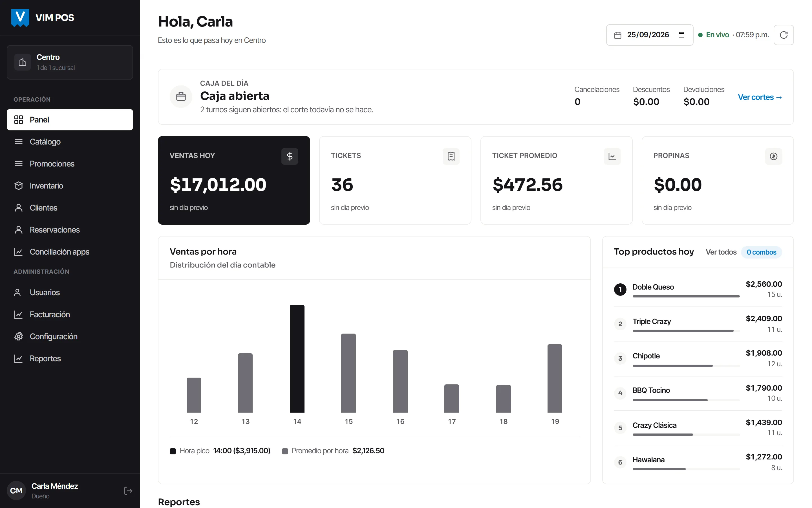The width and height of the screenshot is (812, 508).
Task: Click the 0 combos badge
Action: [761, 252]
